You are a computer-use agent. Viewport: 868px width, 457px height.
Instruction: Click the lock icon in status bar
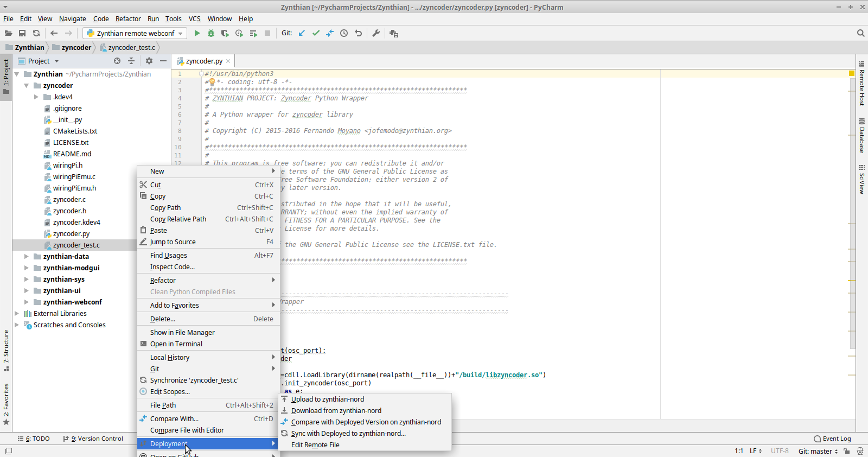847,451
